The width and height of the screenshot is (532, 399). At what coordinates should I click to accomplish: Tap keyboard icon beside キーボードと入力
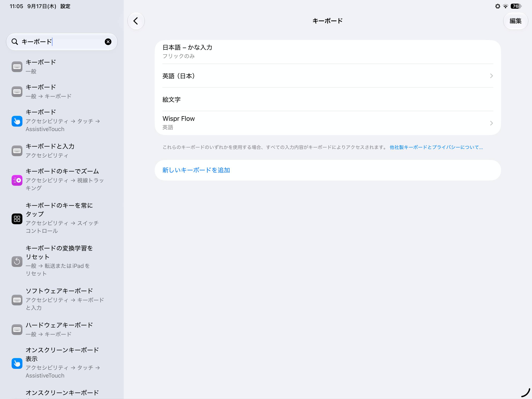pos(17,151)
